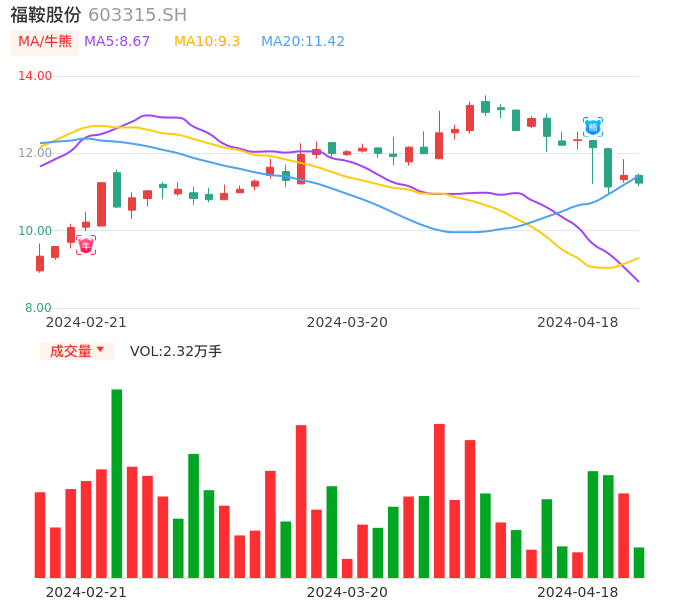Click the last green volume bar on right
This screenshot has width=686, height=606.
tap(639, 562)
